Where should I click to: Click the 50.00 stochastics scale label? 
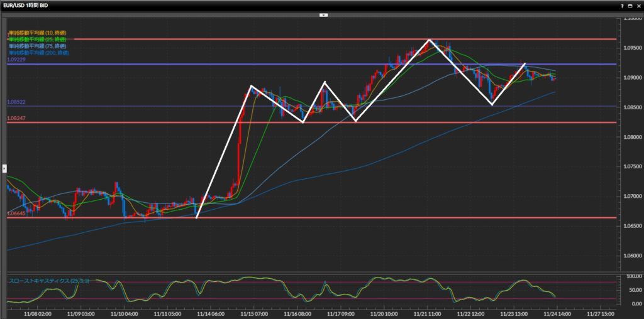pos(630,289)
